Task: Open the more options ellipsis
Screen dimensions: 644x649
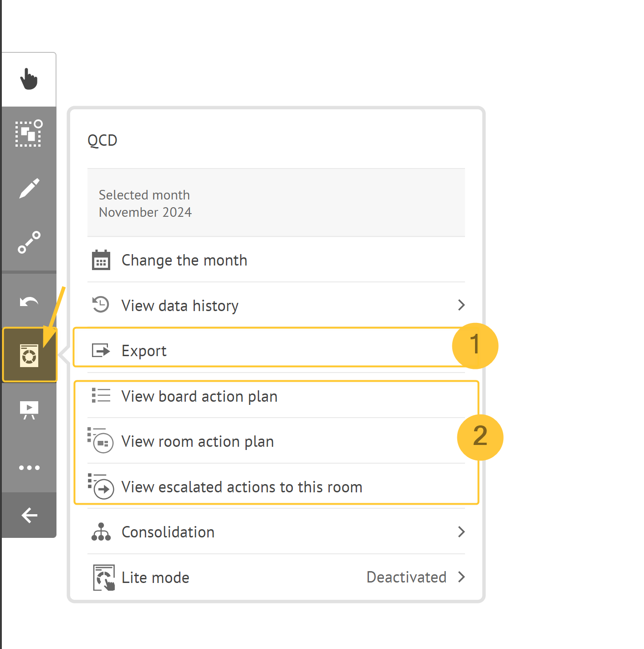Action: point(29,467)
